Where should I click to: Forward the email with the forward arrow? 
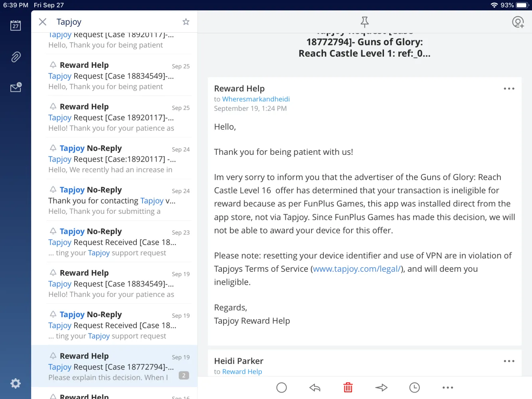381,387
